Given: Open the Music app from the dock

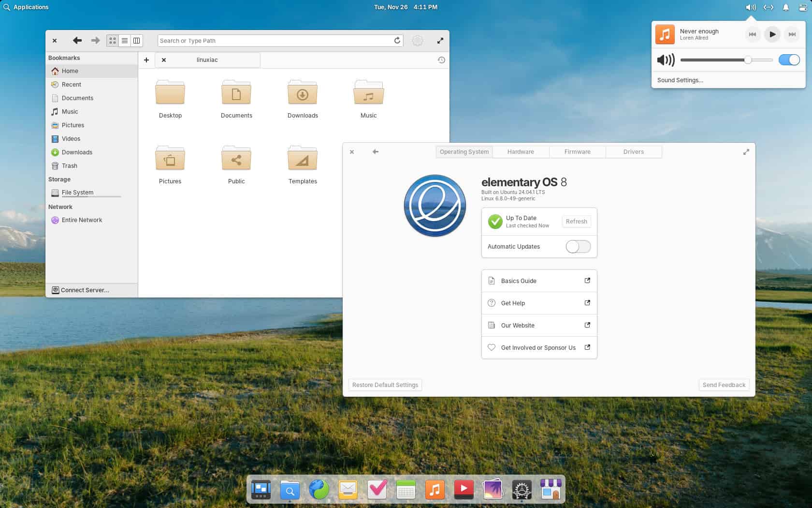Looking at the screenshot, I should tap(434, 490).
